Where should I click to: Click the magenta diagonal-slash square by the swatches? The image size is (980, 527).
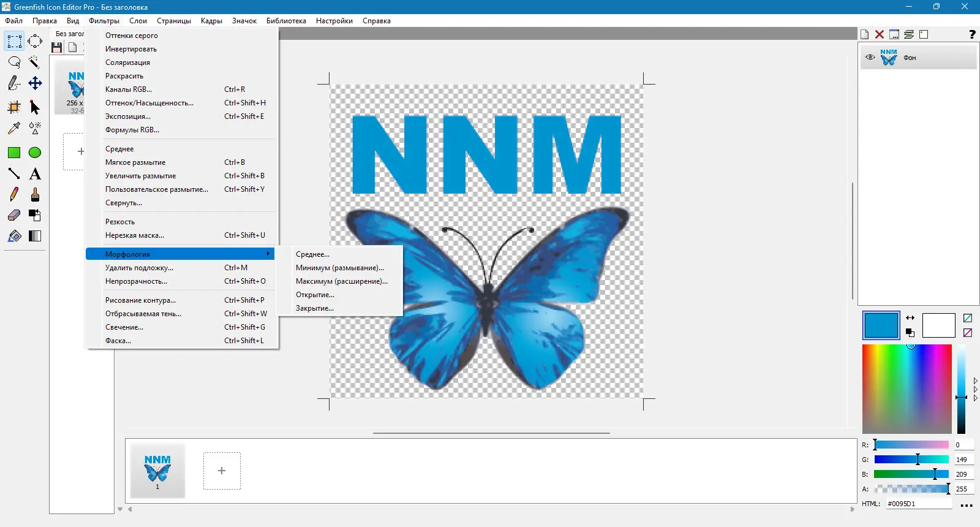pyautogui.click(x=968, y=333)
